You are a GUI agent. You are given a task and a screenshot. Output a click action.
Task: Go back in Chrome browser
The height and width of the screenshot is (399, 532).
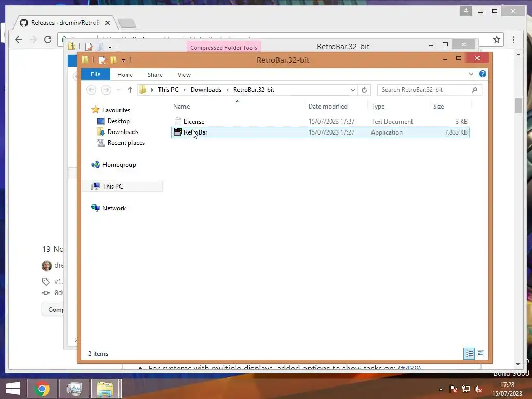[19, 39]
